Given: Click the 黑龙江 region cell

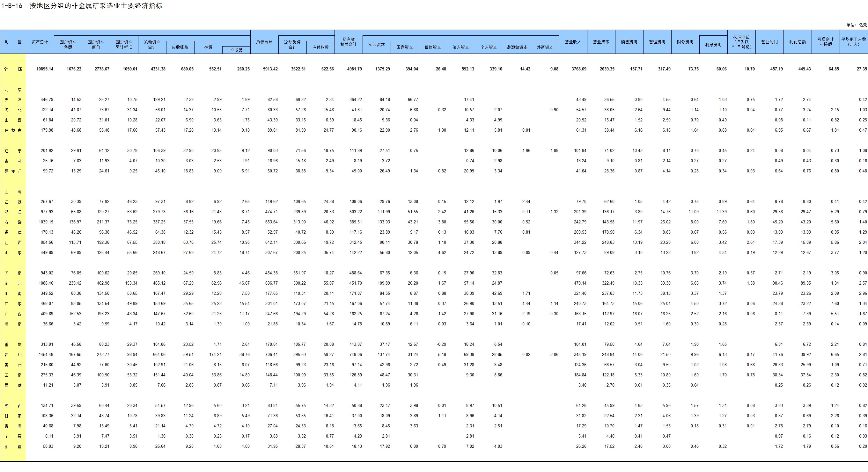Looking at the screenshot, I should click(13, 171).
